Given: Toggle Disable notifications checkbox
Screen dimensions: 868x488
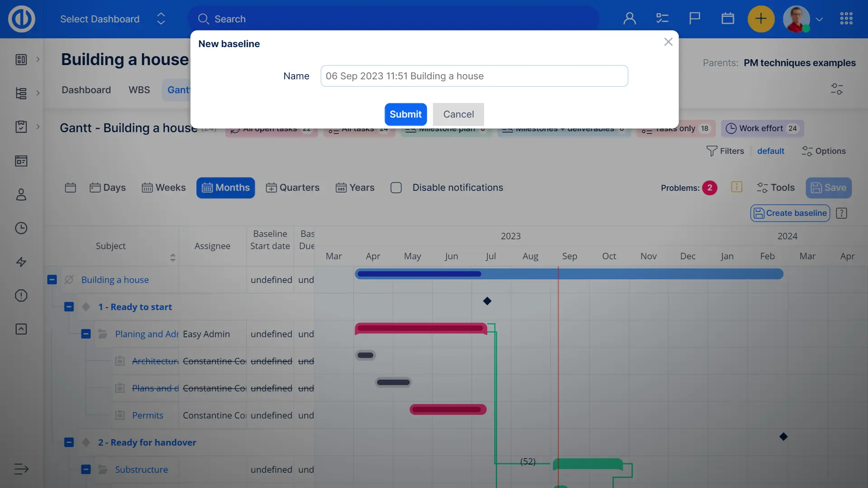Looking at the screenshot, I should coord(396,188).
